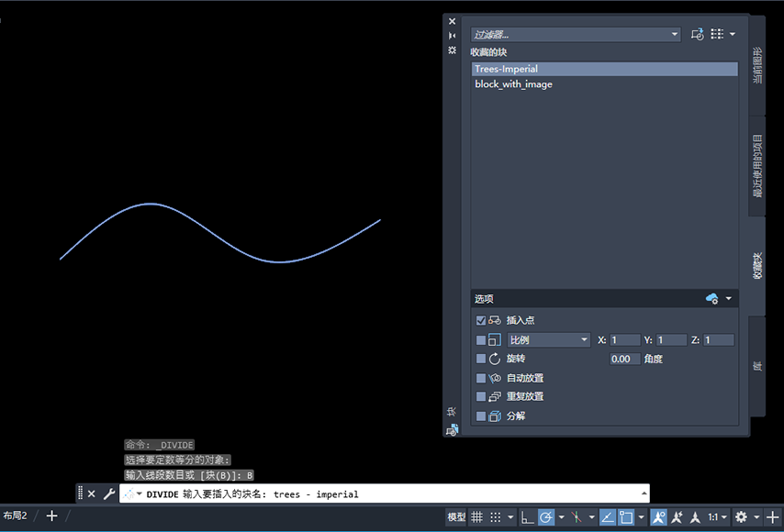Image resolution: width=784 pixels, height=532 pixels.
Task: Toggle isometric drafting icon
Action: [577, 517]
